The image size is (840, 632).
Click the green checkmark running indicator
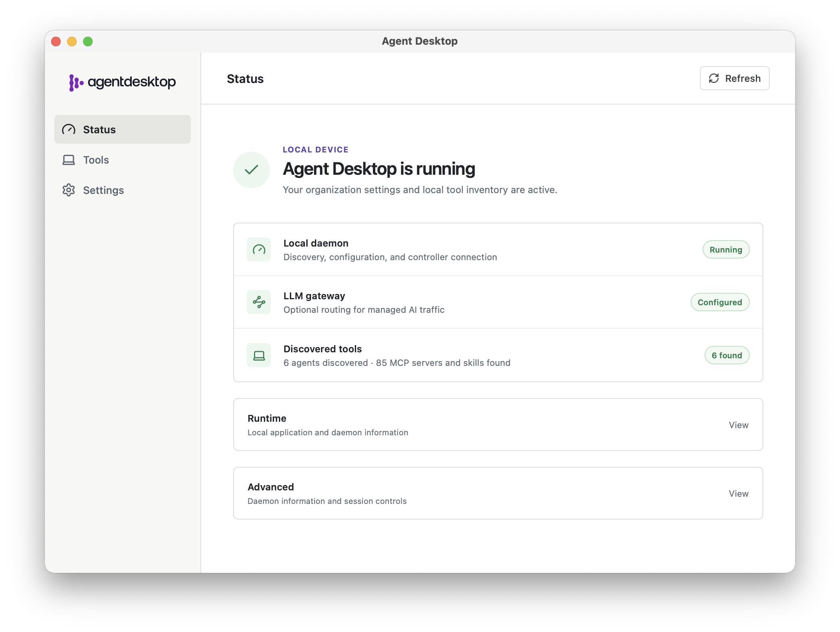[252, 170]
